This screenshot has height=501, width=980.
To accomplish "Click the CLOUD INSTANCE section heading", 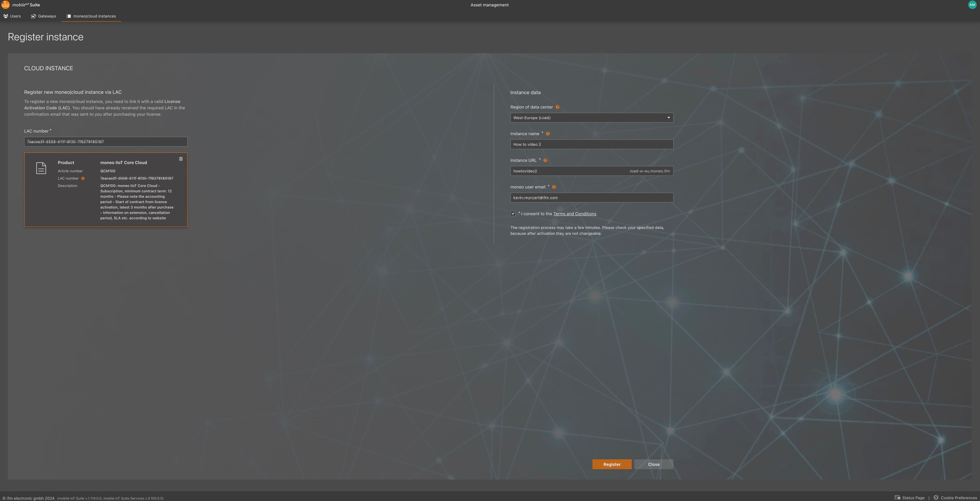I will pyautogui.click(x=49, y=68).
